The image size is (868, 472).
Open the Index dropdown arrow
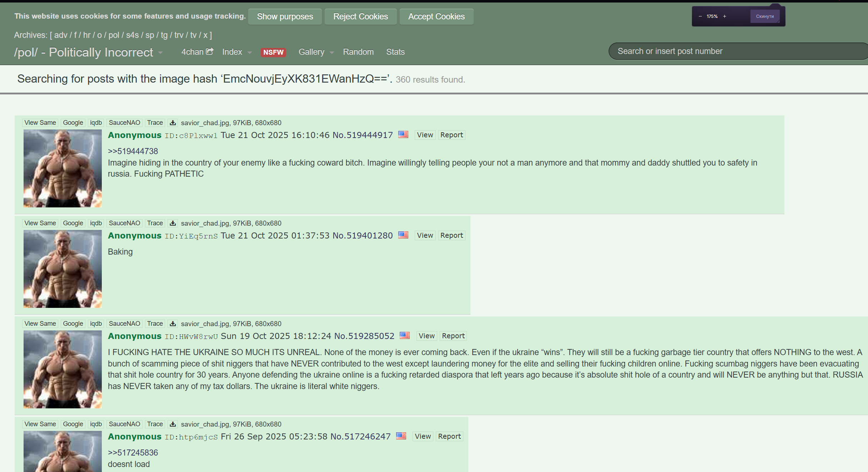click(x=250, y=53)
